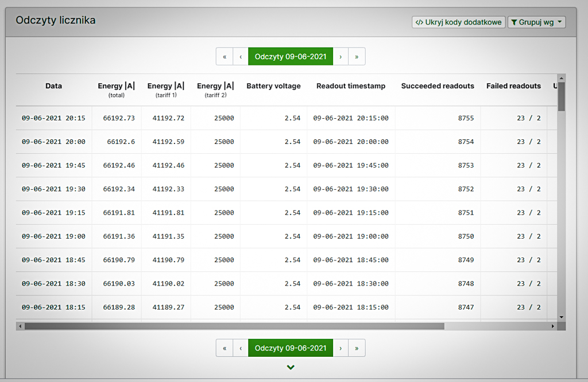Jump to last page in top pagination
Image resolution: width=588 pixels, height=382 pixels.
click(357, 57)
